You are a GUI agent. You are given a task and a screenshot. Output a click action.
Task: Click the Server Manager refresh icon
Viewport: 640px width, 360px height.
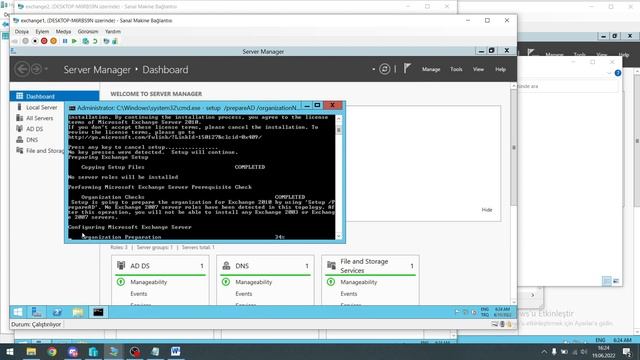(384, 69)
